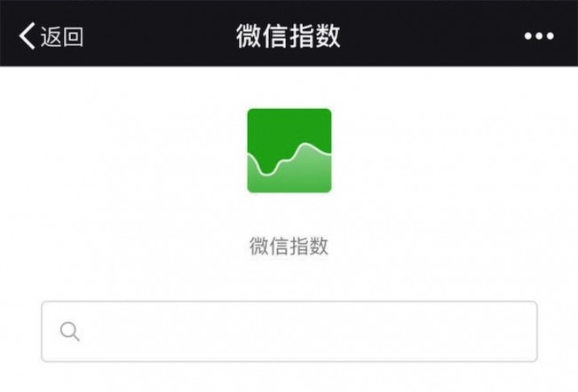Viewport: 578px width, 392px height.
Task: Tap the back chevron arrow
Action: pos(27,35)
